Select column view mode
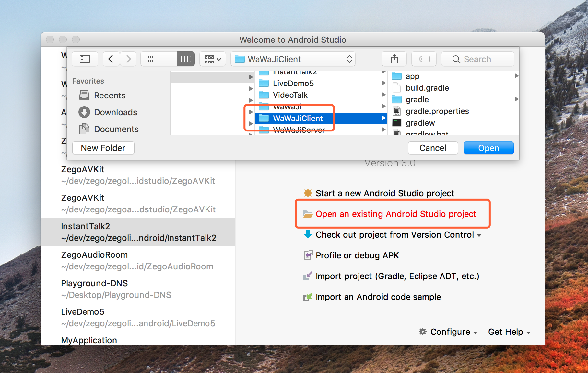The height and width of the screenshot is (373, 588). click(x=186, y=59)
